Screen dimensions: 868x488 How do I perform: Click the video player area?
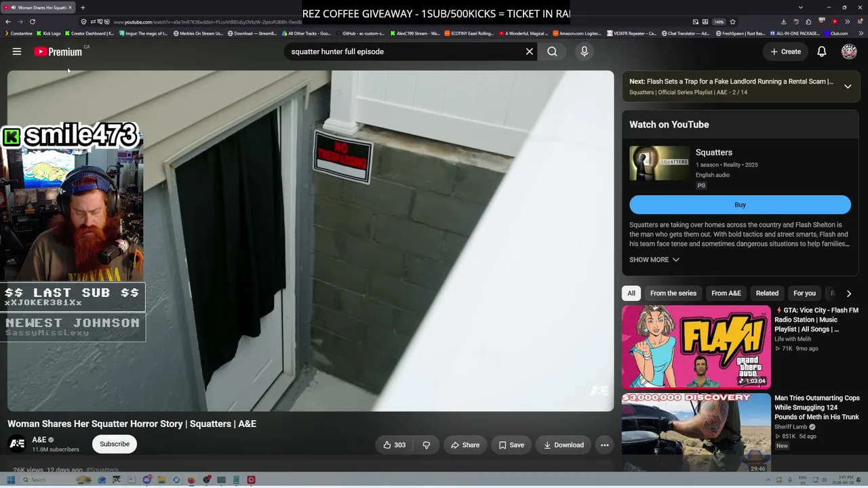[311, 241]
